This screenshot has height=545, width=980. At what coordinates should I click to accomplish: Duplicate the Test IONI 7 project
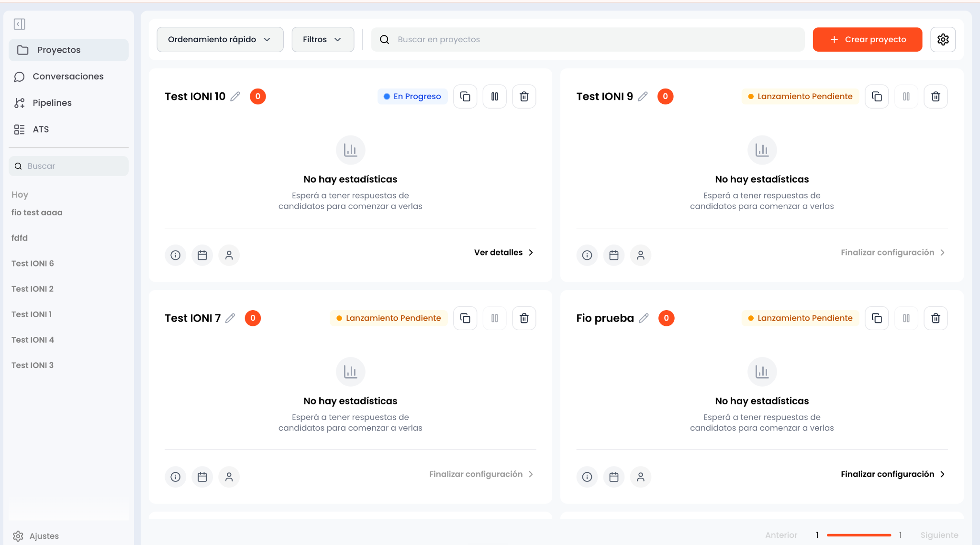[465, 318]
